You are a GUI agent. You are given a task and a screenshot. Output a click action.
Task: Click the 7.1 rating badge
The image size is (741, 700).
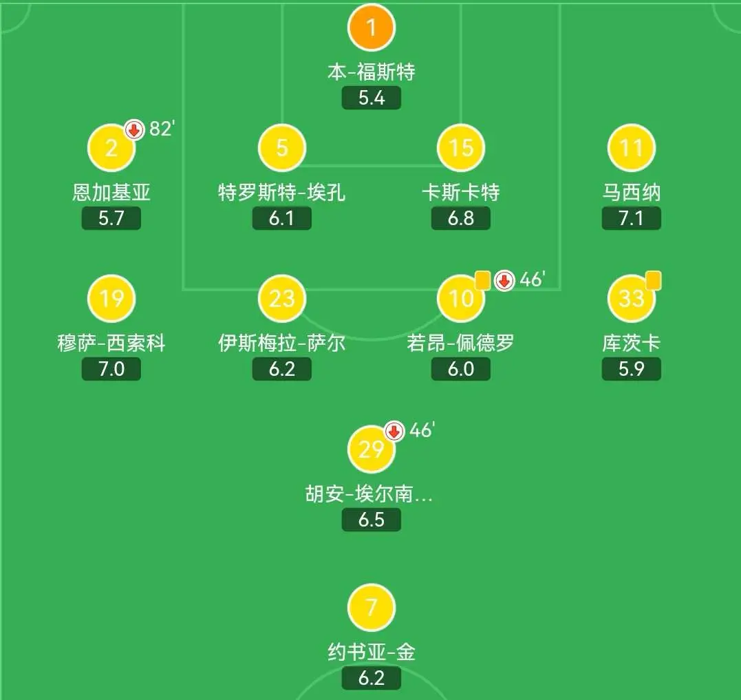[632, 218]
